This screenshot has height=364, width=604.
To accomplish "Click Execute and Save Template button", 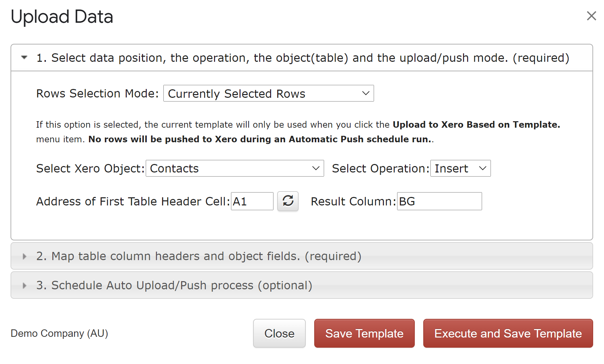I will click(508, 333).
